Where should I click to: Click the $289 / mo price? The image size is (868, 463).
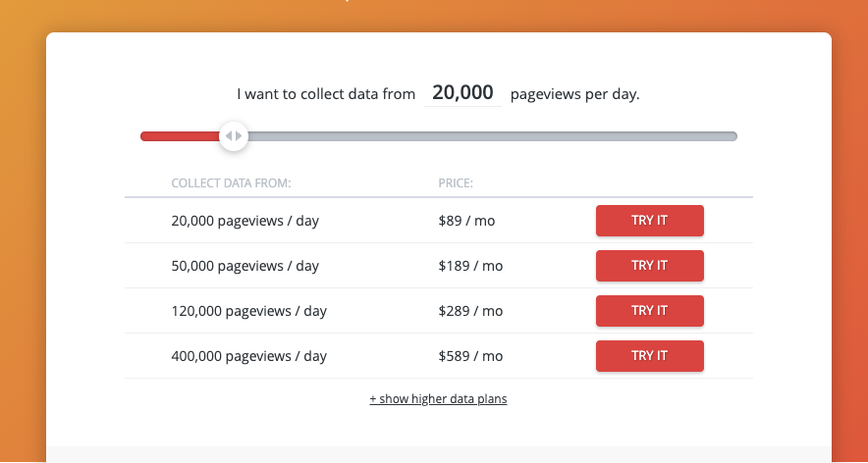[x=470, y=311]
